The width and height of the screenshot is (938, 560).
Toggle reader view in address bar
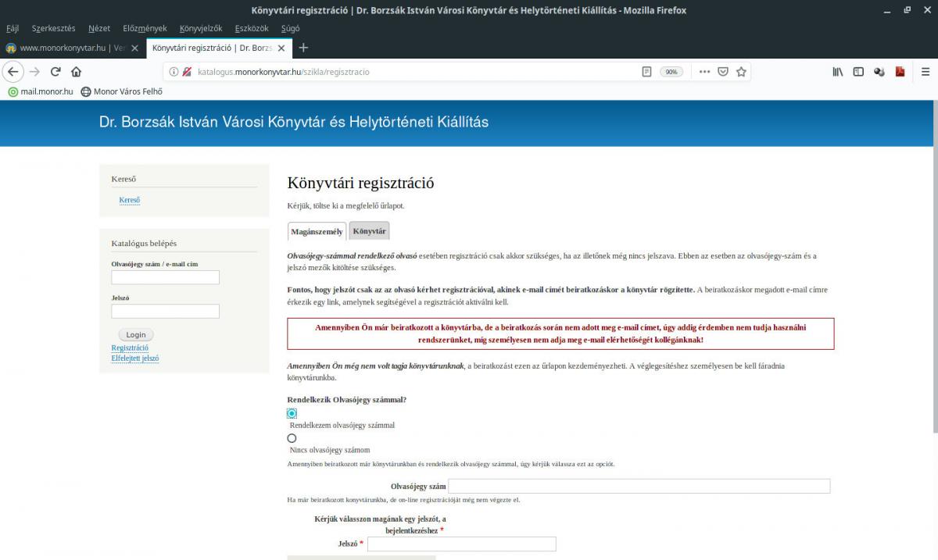pyautogui.click(x=646, y=71)
